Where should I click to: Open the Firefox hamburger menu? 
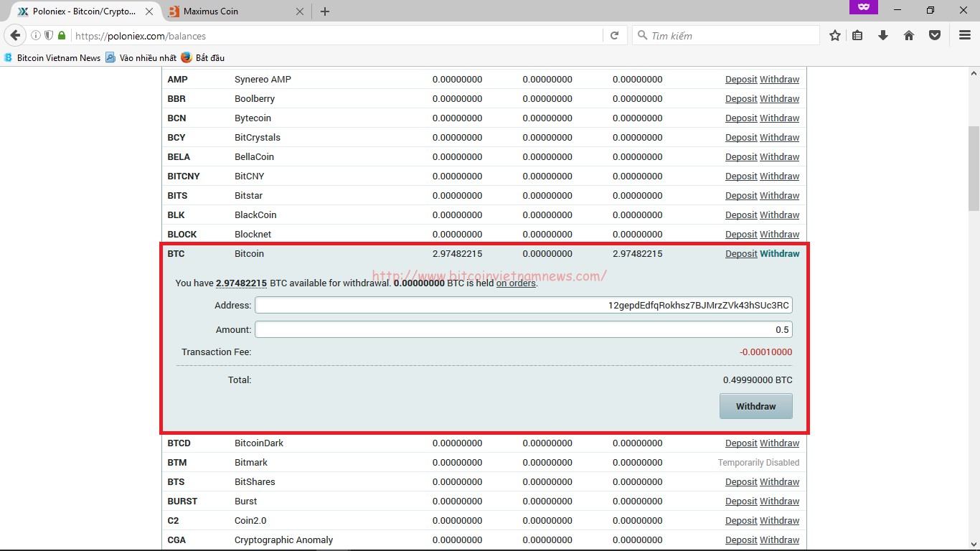tap(965, 35)
